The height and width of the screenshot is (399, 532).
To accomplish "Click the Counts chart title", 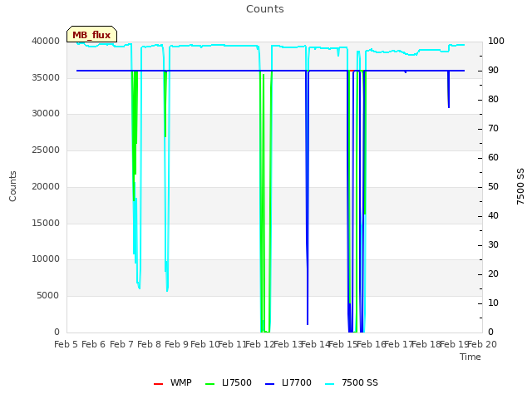I will click(x=265, y=9).
